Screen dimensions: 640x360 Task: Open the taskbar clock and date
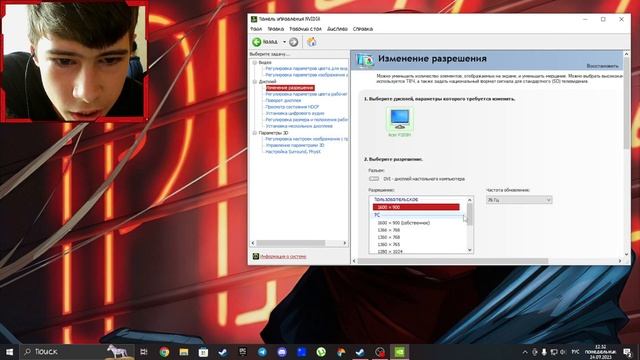pyautogui.click(x=600, y=352)
